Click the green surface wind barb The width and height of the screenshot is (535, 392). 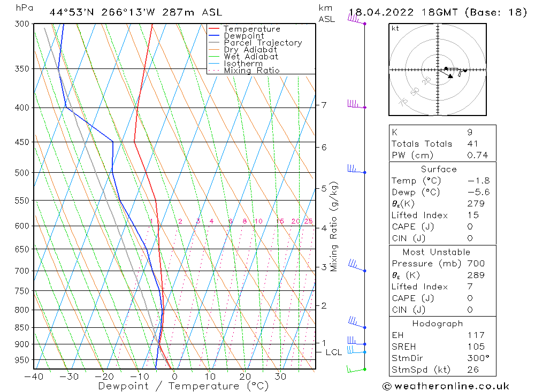click(356, 369)
